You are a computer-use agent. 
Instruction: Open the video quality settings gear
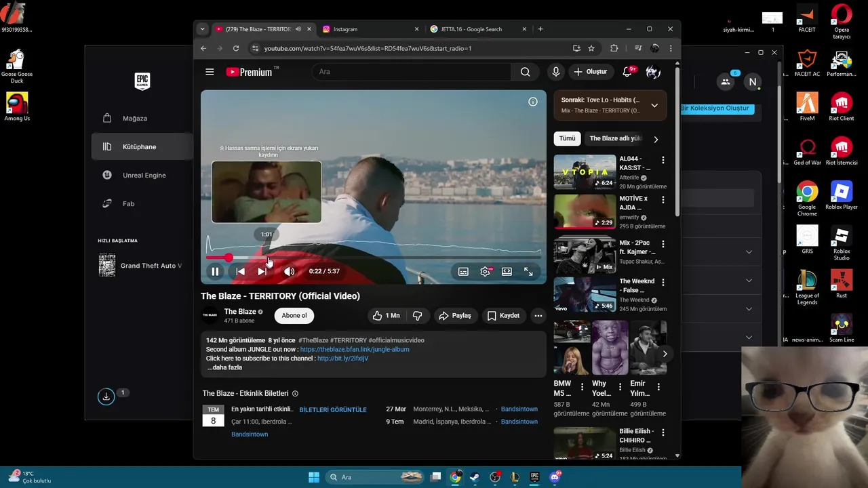(x=485, y=271)
